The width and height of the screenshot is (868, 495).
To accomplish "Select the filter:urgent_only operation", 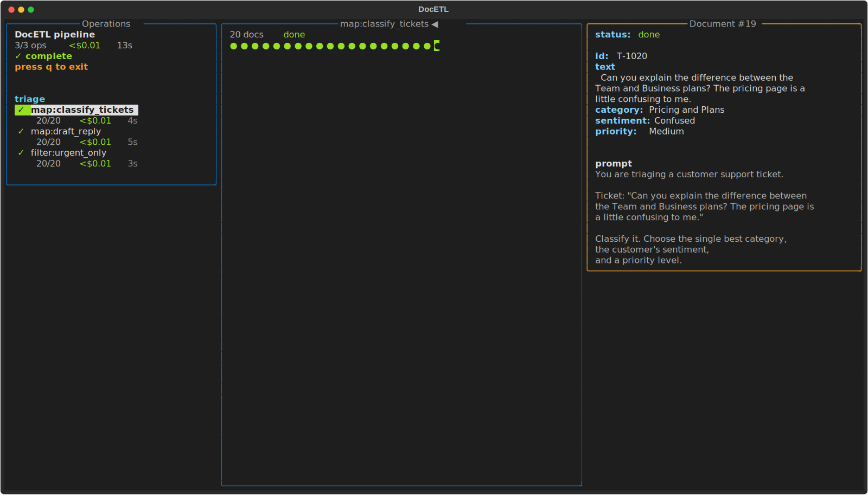I will (68, 153).
